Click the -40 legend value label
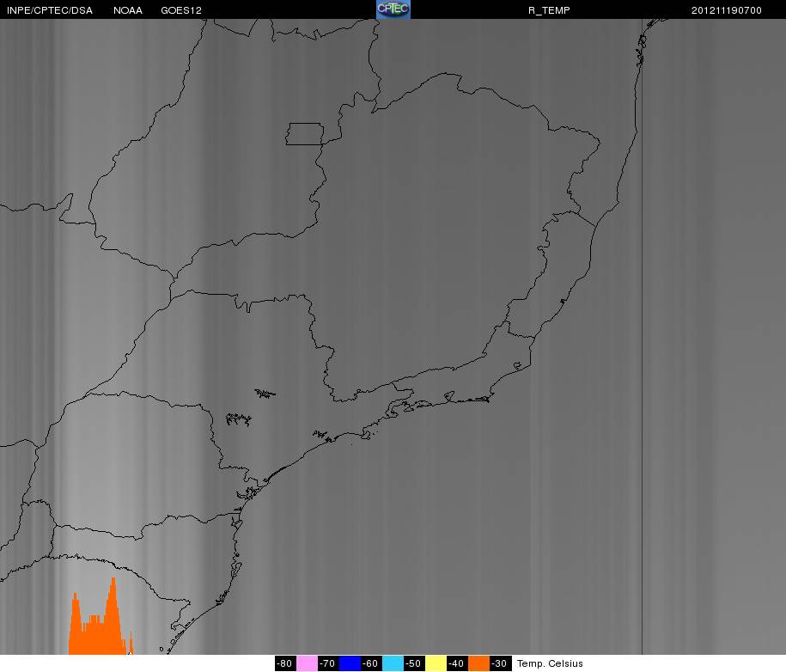The image size is (786, 672). (x=457, y=663)
